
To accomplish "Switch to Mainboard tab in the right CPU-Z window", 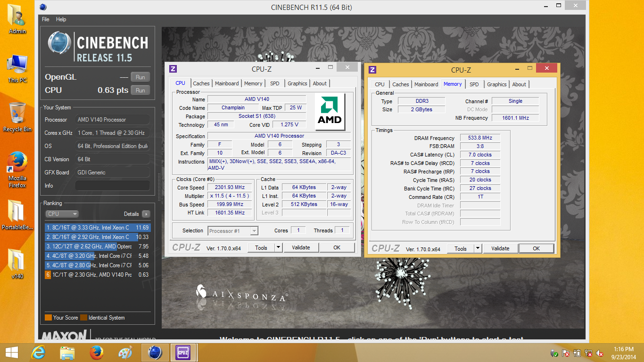I will tap(426, 84).
